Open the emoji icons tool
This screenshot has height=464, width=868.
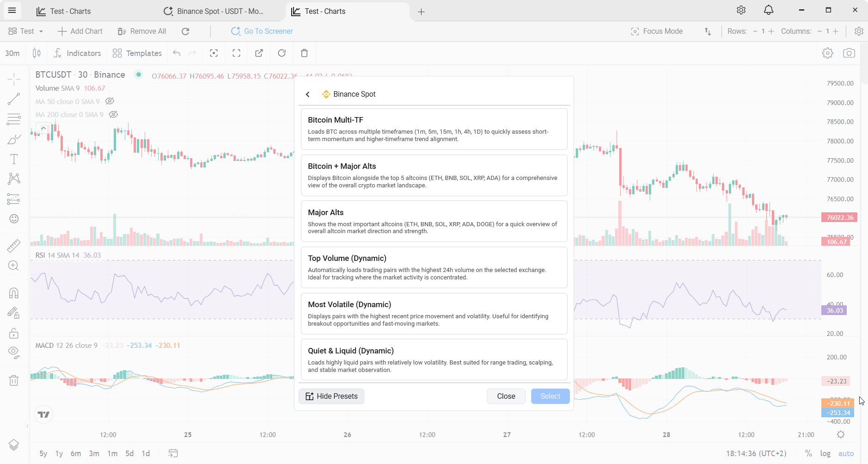(x=14, y=219)
